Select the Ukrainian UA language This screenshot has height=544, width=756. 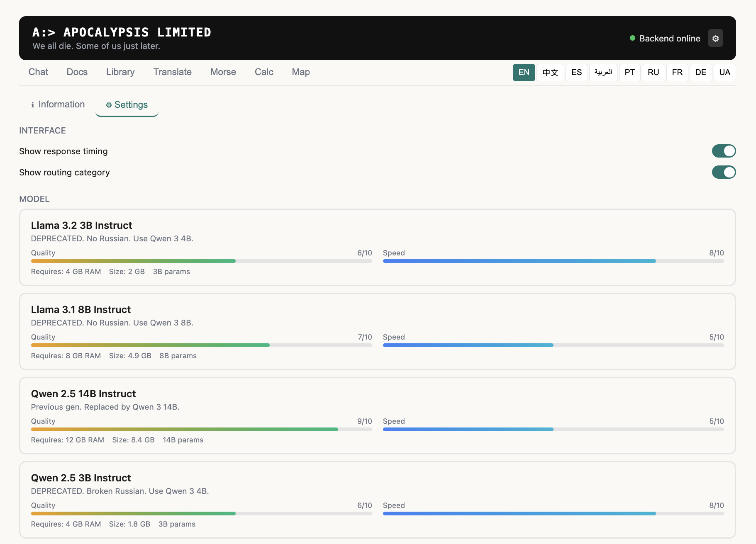[724, 72]
